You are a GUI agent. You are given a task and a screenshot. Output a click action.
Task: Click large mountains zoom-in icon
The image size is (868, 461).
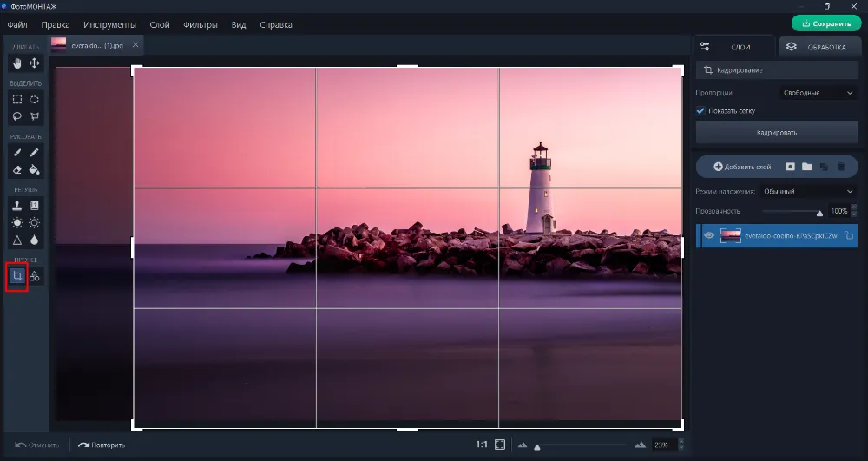[641, 445]
